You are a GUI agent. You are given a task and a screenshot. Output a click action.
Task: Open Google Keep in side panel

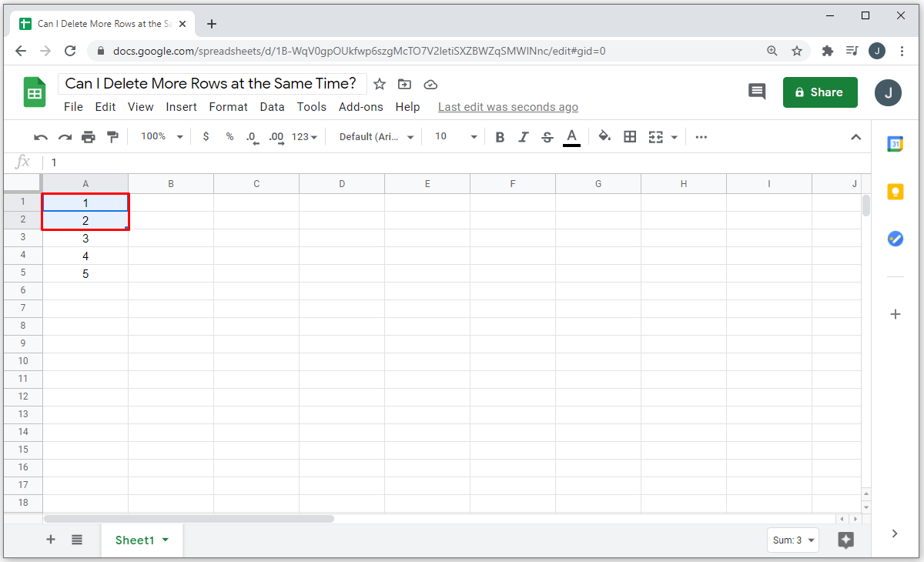895,192
